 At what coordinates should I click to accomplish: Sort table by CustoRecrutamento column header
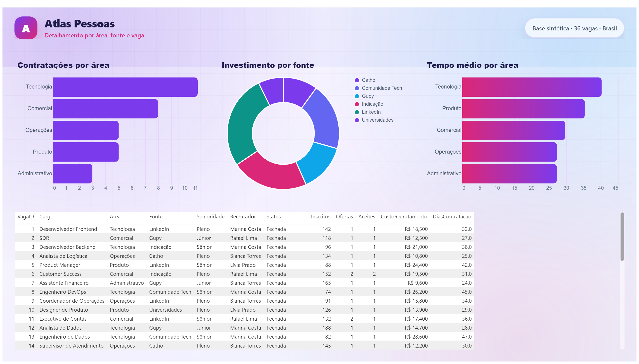coord(404,217)
